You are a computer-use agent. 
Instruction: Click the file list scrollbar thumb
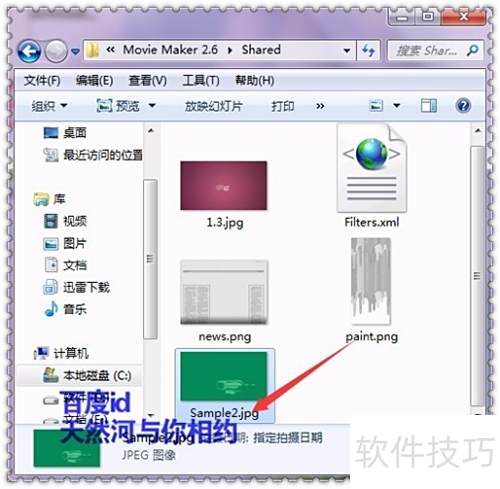(x=477, y=276)
